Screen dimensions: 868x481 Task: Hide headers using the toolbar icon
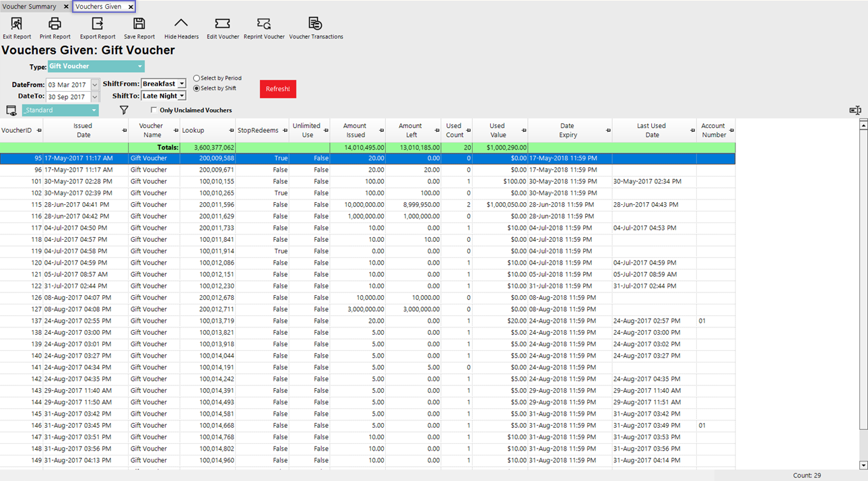[181, 24]
